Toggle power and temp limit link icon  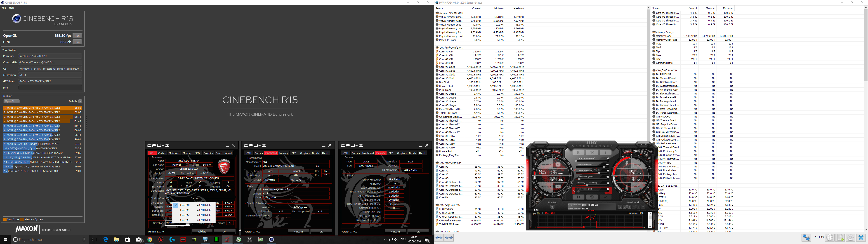click(575, 170)
